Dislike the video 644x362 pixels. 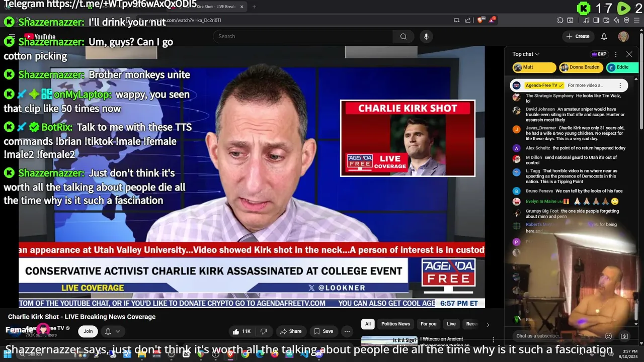[x=264, y=331]
